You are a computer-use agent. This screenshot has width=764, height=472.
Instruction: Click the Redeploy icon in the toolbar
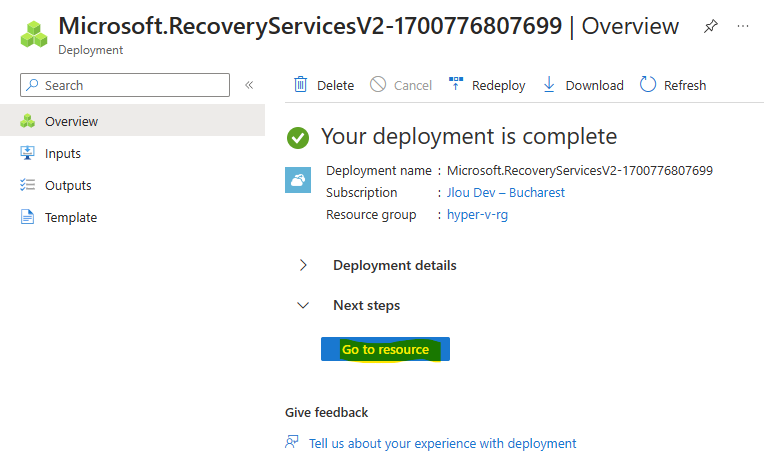point(456,84)
